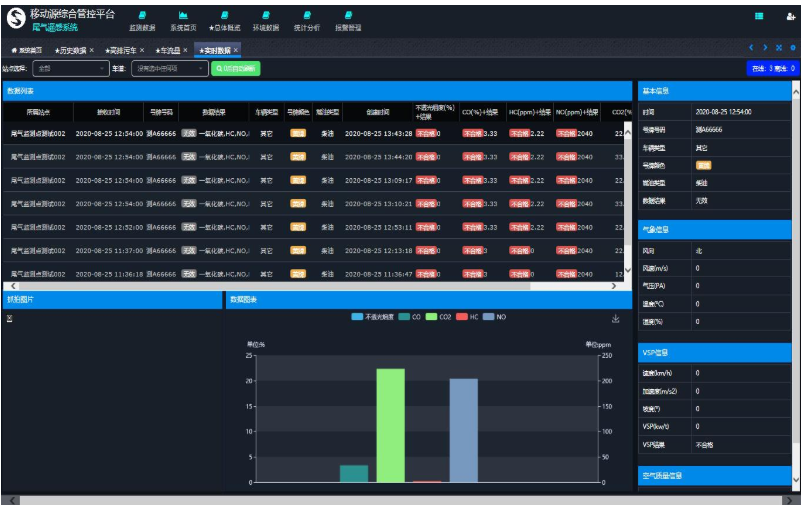Click the user account icon at top right
This screenshot has height=509, width=805.
pyautogui.click(x=791, y=16)
